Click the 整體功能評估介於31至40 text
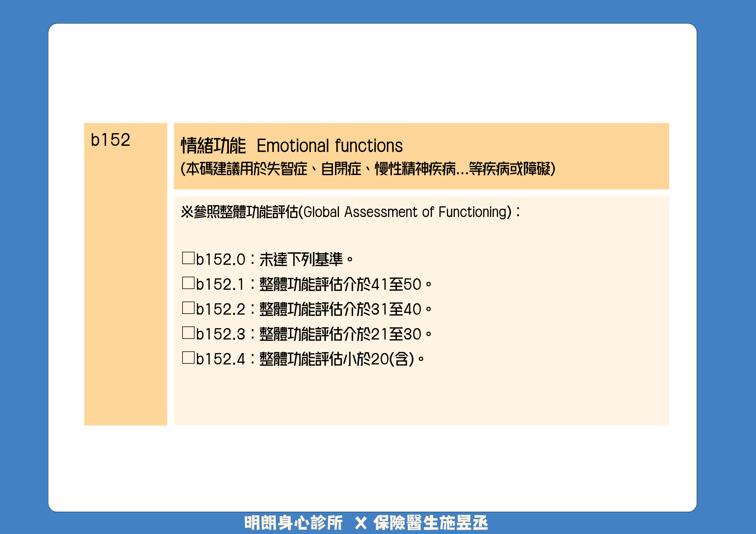756x534 pixels. pos(340,309)
